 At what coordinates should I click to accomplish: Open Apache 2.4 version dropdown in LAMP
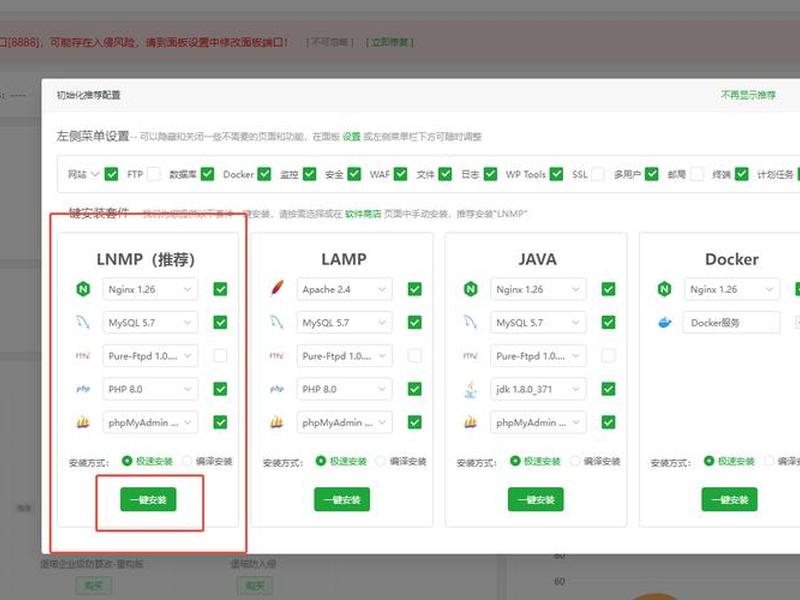[x=344, y=289]
